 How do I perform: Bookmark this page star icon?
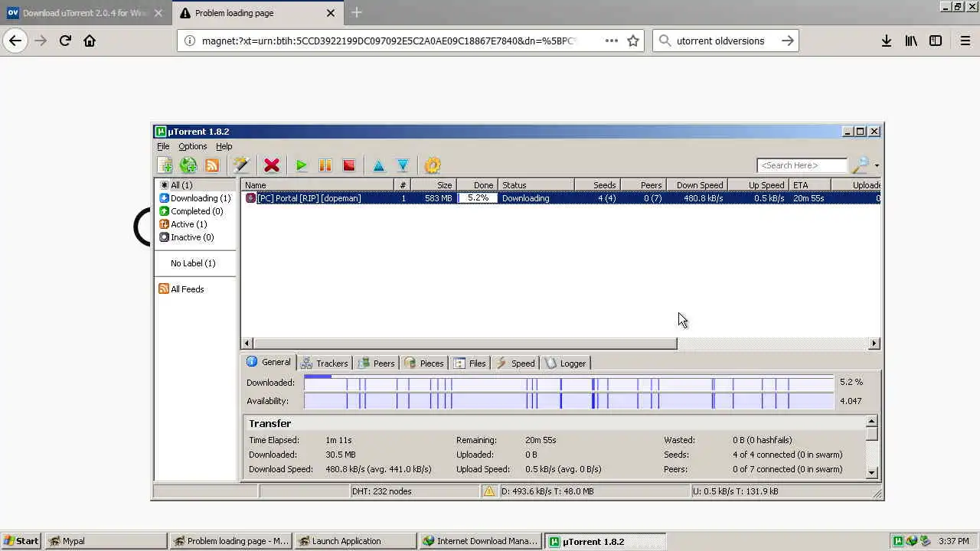[x=633, y=41]
